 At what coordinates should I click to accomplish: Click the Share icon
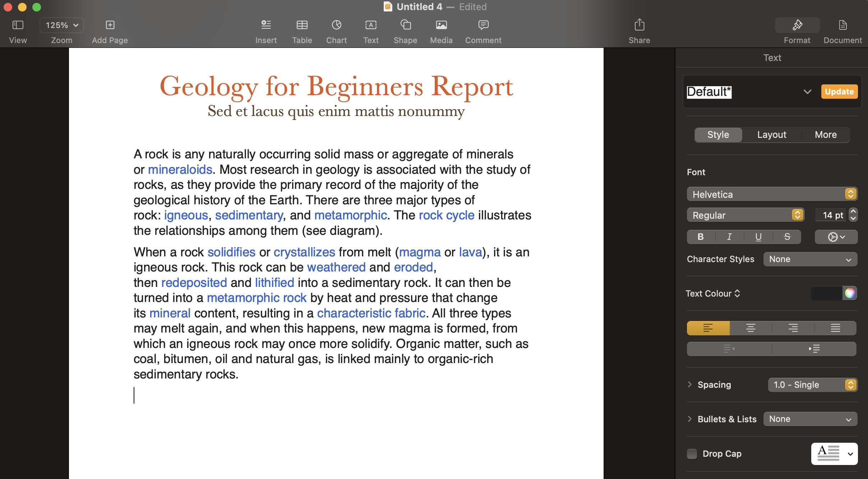[639, 25]
